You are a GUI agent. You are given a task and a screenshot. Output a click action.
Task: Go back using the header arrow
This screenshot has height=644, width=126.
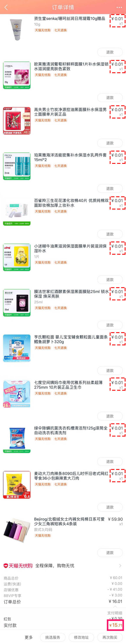pos(6,7)
